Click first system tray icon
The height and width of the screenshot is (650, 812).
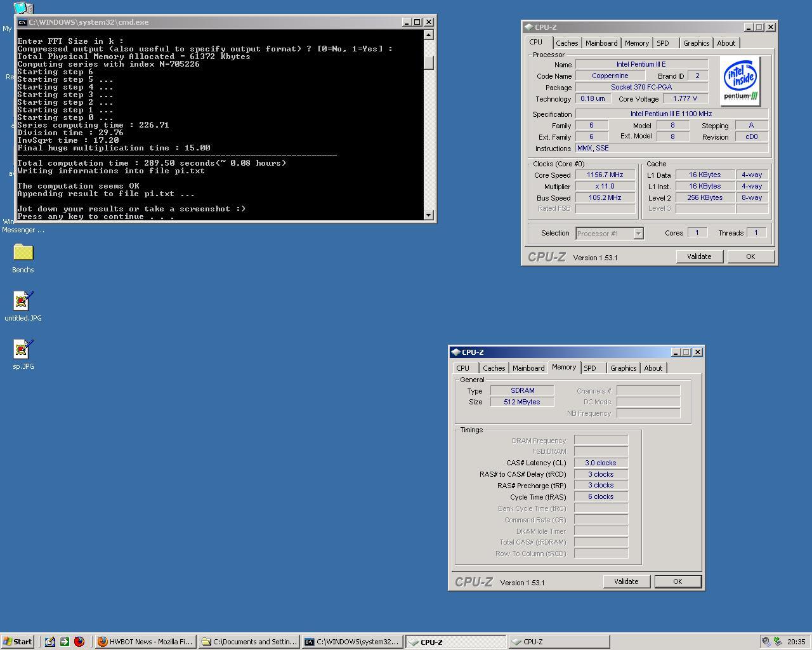click(x=766, y=642)
